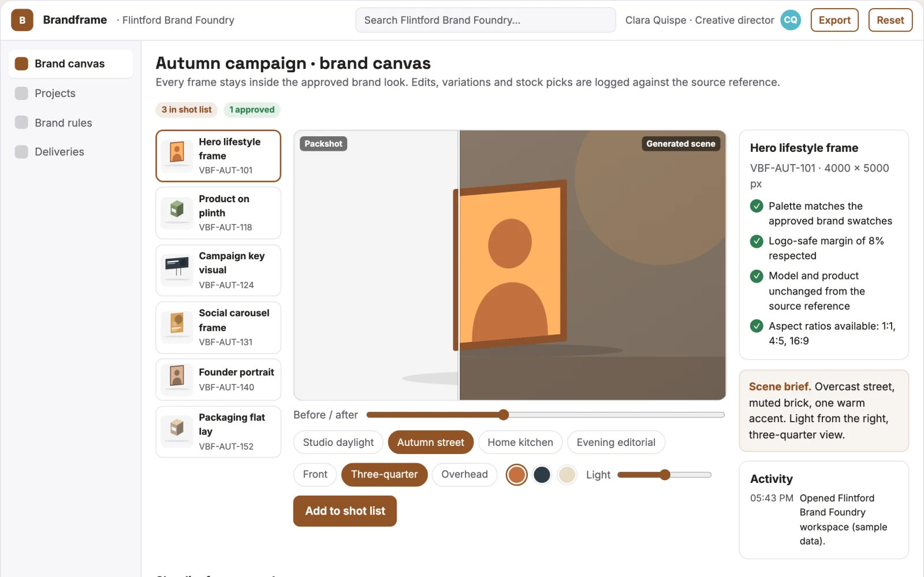Click the Model and product check icon
The image size is (924, 577).
[757, 276]
